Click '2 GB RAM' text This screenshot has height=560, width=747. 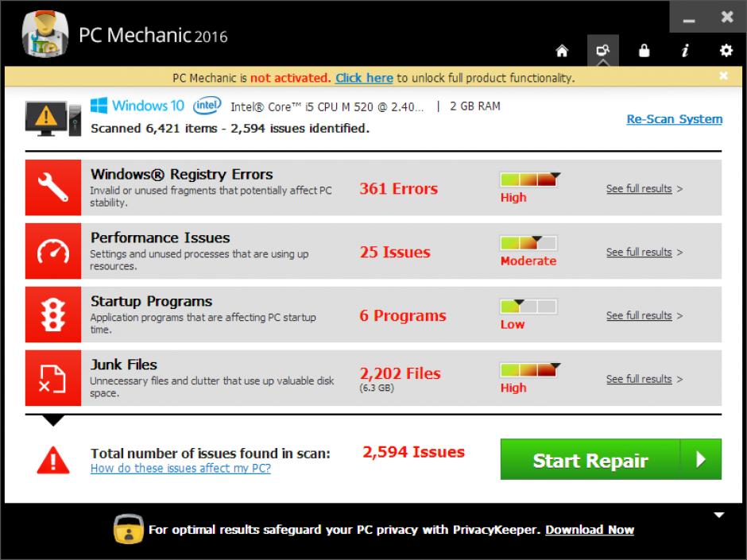475,106
